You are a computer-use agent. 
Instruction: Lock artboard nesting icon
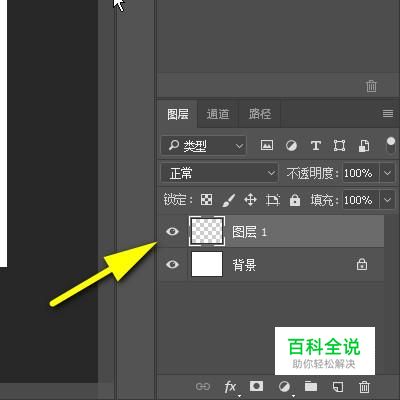272,200
